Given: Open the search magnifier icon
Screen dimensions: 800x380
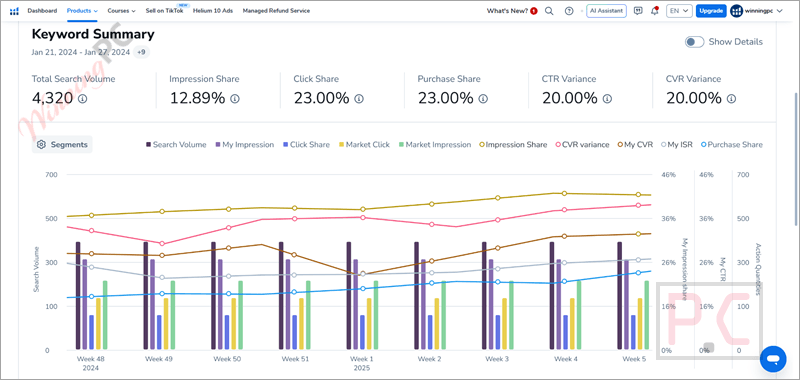Looking at the screenshot, I should pyautogui.click(x=549, y=11).
